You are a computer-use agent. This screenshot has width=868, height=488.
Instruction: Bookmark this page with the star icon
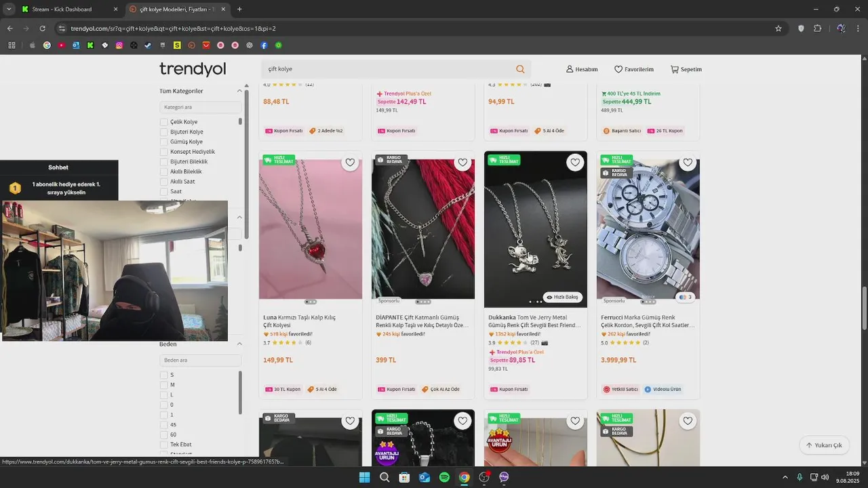(778, 28)
